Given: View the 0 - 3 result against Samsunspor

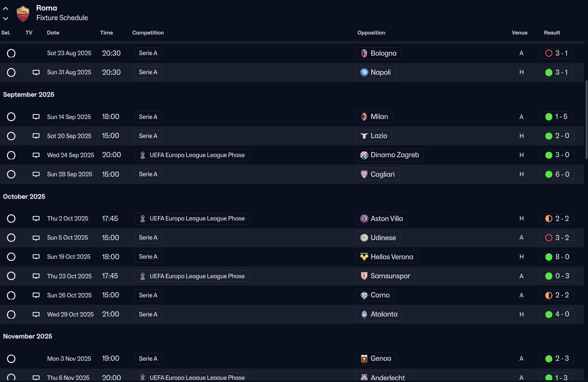Looking at the screenshot, I should [557, 276].
